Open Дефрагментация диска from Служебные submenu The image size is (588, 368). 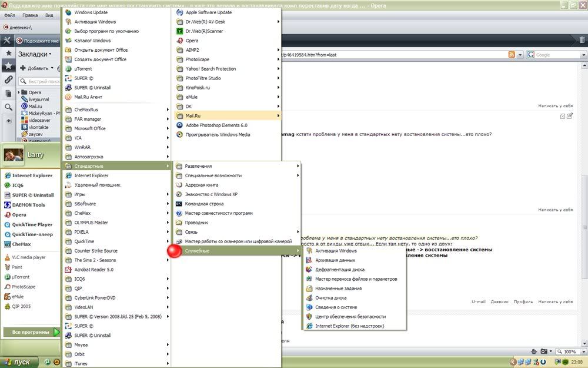tap(339, 270)
